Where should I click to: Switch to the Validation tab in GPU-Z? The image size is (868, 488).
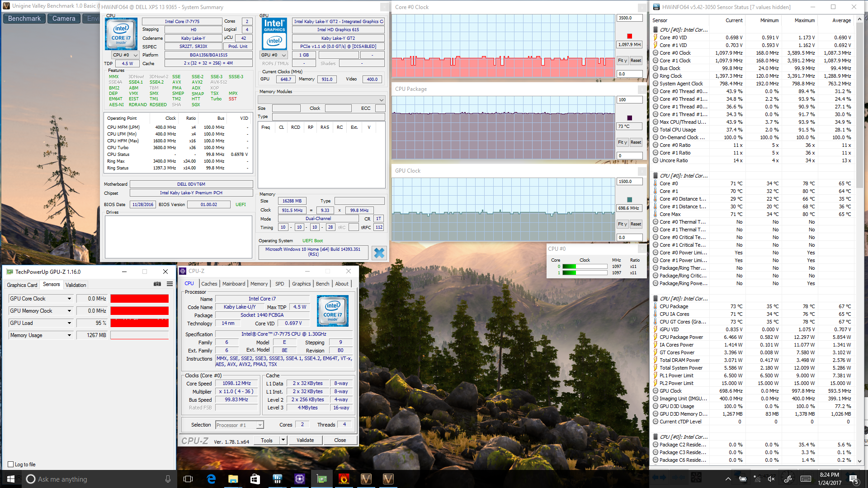click(75, 285)
